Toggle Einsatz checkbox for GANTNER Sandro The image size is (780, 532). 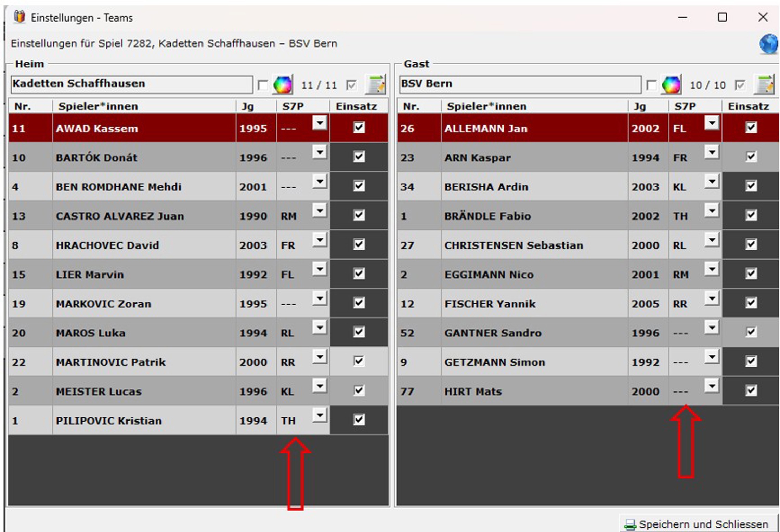click(x=751, y=332)
